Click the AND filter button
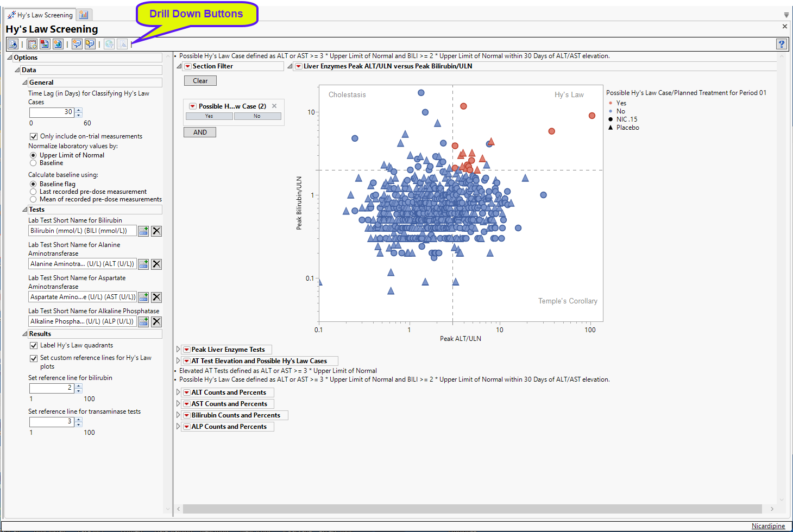This screenshot has width=793, height=532. [x=200, y=132]
